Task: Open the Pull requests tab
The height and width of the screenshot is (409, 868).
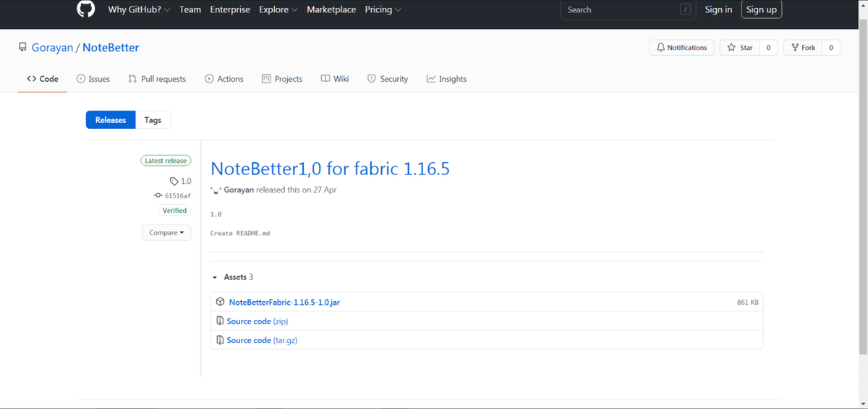Action: [x=157, y=79]
